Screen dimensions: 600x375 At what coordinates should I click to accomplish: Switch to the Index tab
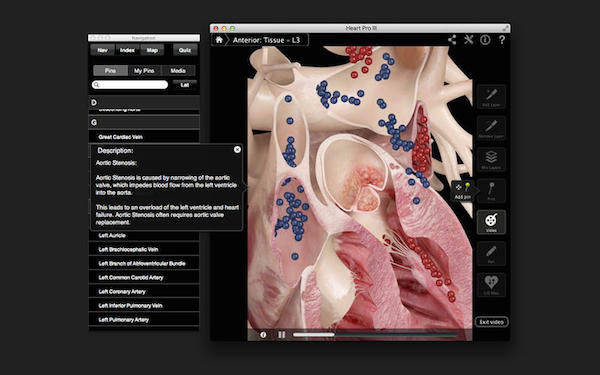(127, 50)
